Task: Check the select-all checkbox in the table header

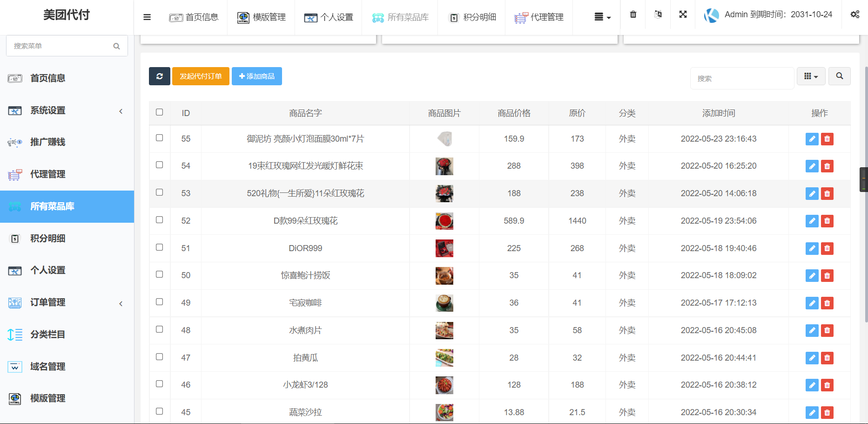Action: 160,112
